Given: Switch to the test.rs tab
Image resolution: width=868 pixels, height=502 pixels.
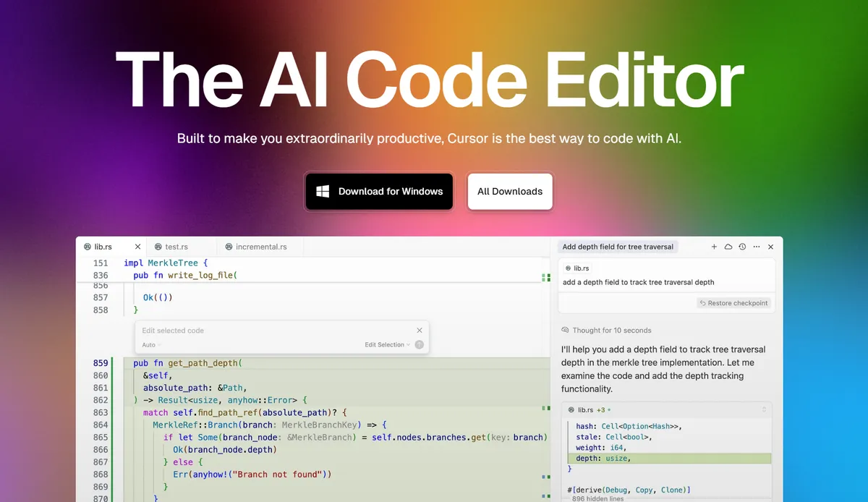Looking at the screenshot, I should (176, 247).
